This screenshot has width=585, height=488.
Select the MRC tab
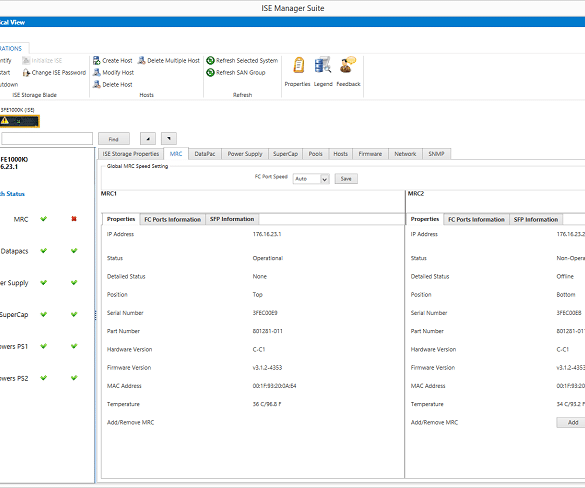(x=176, y=154)
